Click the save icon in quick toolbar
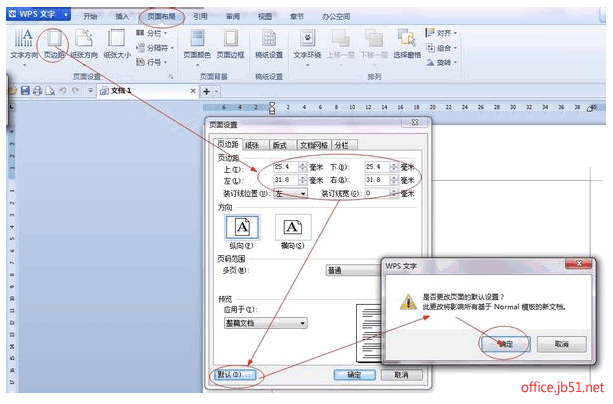613x404 pixels. 25,91
